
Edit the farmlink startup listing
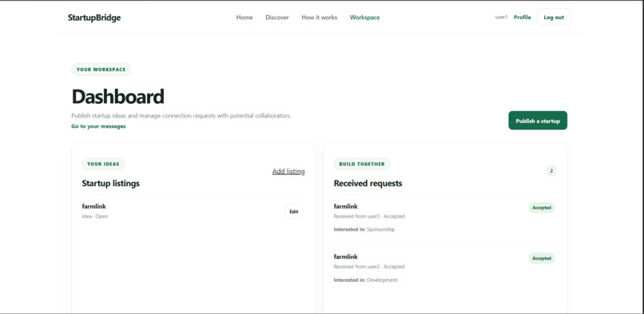click(x=294, y=212)
